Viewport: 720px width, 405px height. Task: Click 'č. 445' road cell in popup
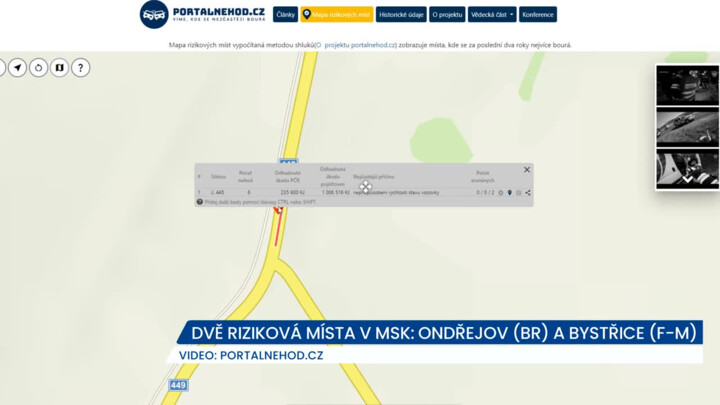(x=218, y=193)
